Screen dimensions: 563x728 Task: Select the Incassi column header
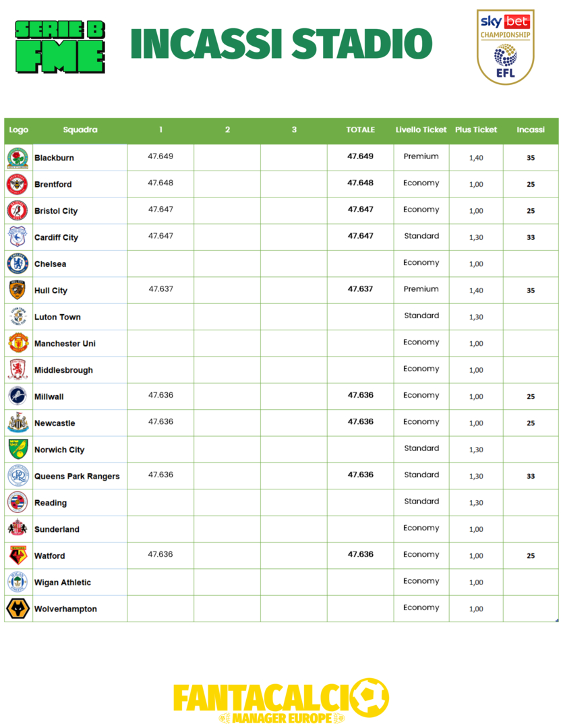pos(531,130)
